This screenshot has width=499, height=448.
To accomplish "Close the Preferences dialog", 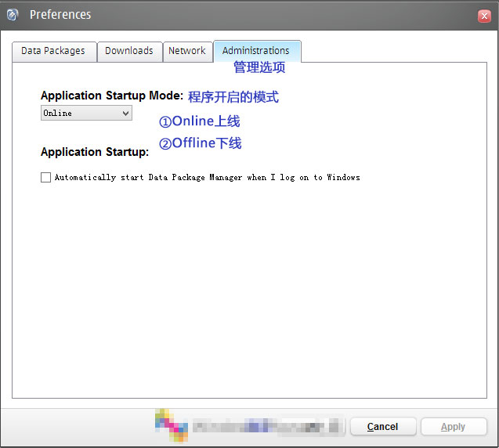I will (484, 16).
